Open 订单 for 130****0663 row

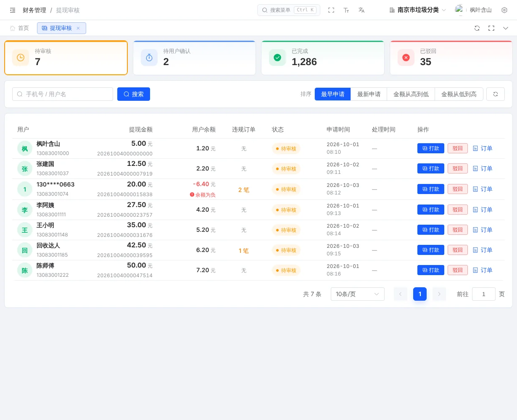(482, 189)
